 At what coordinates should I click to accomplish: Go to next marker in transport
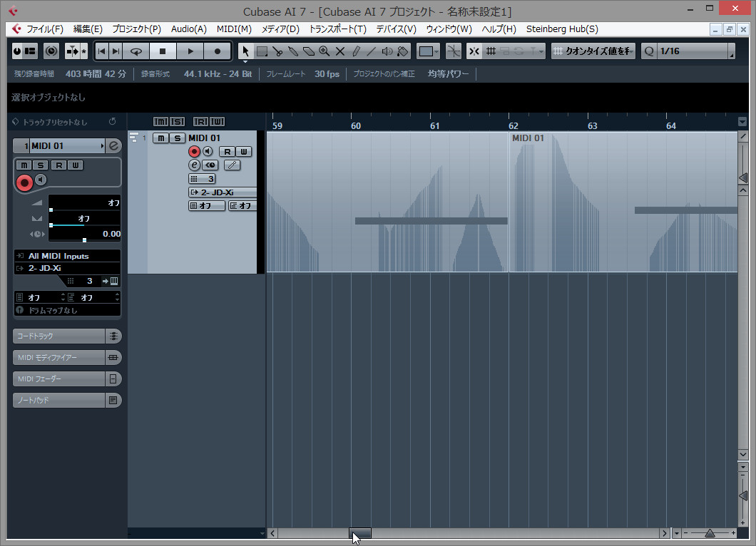(x=116, y=51)
